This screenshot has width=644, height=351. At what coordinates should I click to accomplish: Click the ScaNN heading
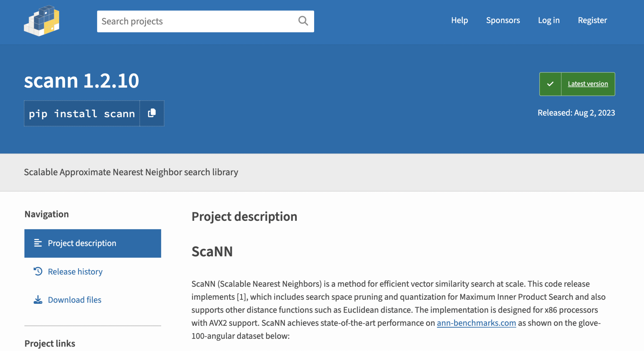pyautogui.click(x=212, y=252)
